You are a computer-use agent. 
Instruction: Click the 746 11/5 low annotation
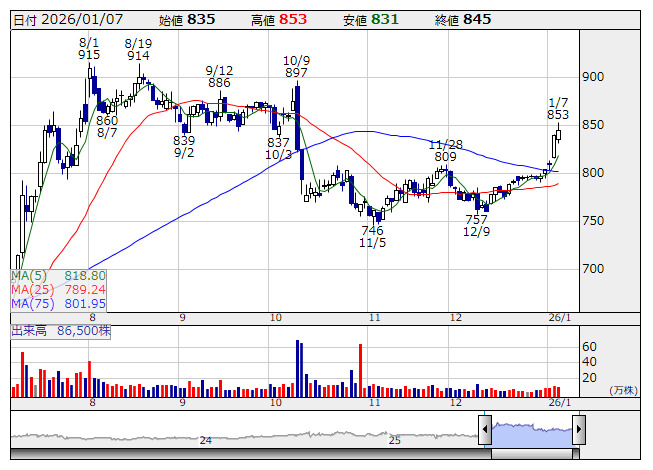point(372,236)
